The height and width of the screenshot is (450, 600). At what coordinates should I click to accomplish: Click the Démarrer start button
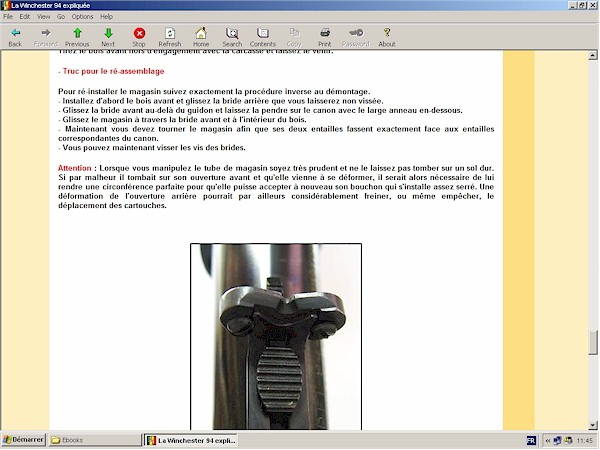point(24,440)
